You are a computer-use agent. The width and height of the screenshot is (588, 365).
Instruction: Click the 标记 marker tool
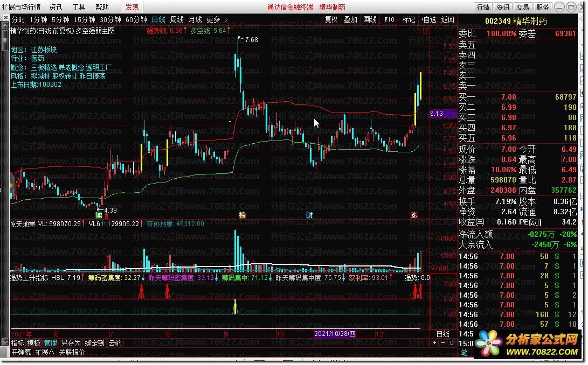coord(409,19)
